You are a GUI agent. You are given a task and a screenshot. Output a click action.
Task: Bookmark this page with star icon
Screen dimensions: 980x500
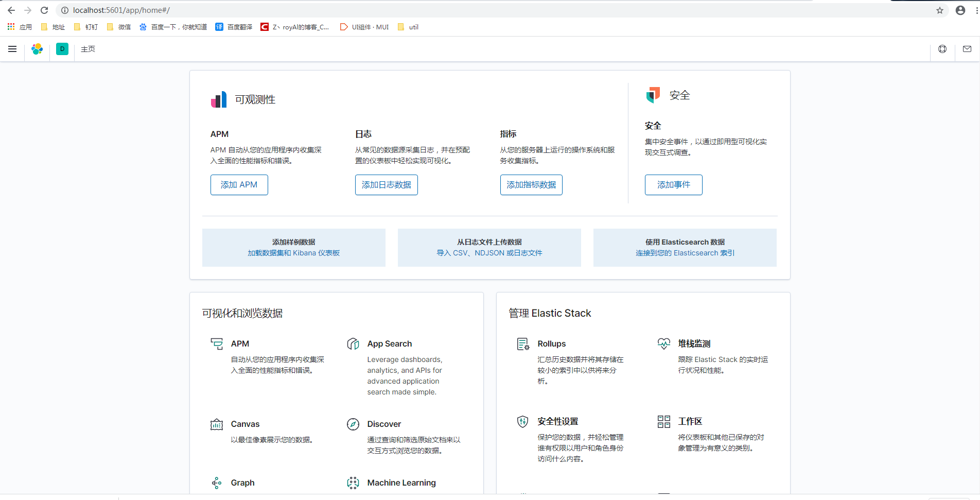click(940, 10)
